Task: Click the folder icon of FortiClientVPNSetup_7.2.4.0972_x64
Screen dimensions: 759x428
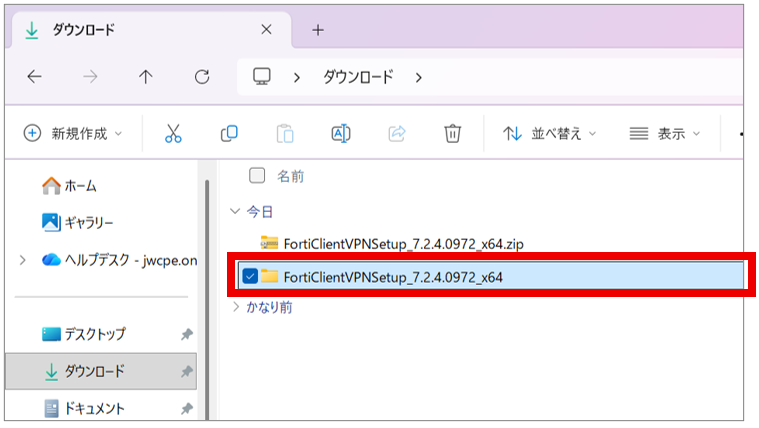Action: click(269, 276)
